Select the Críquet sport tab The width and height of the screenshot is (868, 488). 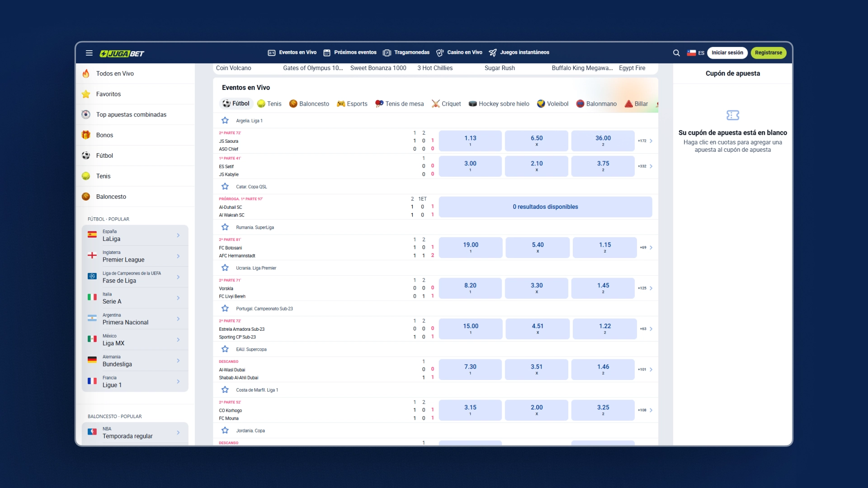(446, 104)
